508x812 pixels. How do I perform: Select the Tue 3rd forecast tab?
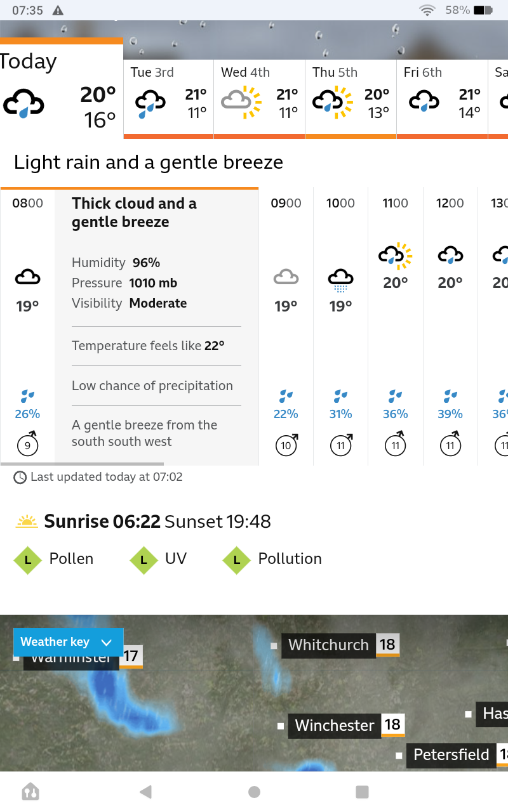(x=169, y=99)
